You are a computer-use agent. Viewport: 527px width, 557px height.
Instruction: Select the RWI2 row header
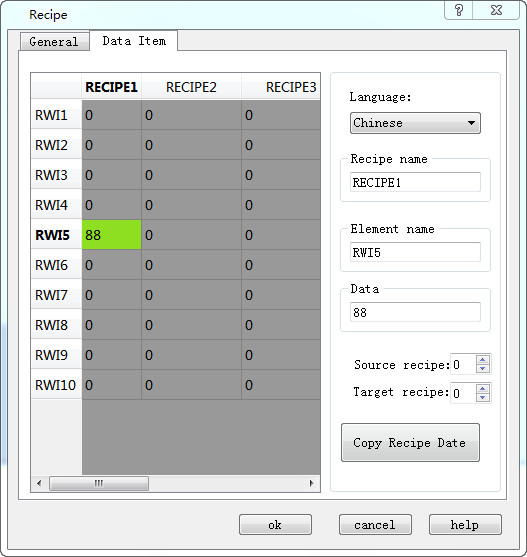56,145
